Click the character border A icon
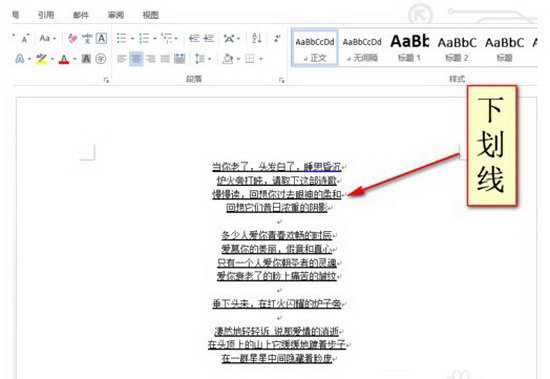Image resolution: width=550 pixels, height=379 pixels. (x=101, y=38)
